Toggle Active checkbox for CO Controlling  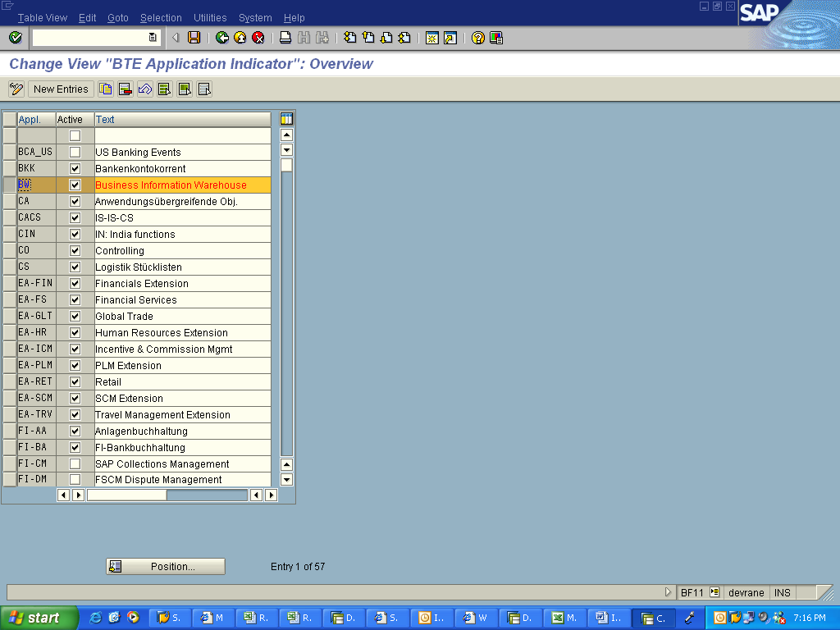click(75, 251)
